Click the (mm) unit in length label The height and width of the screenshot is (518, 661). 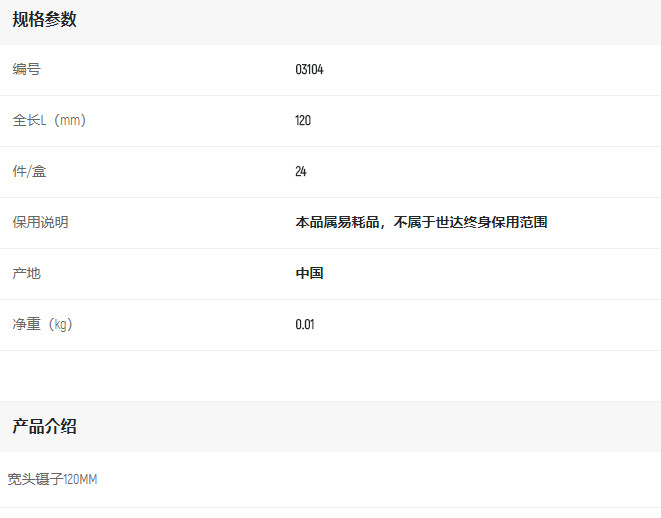pos(69,121)
